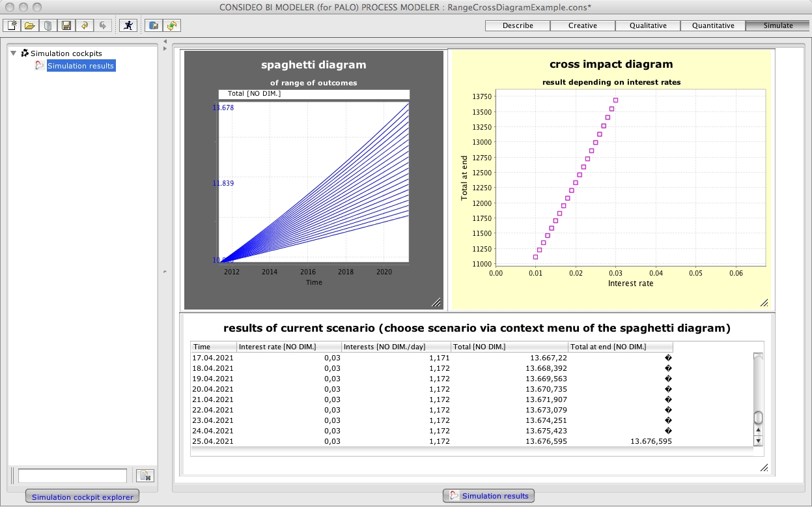This screenshot has height=507, width=812.
Task: Switch to the Describe tab
Action: pyautogui.click(x=518, y=25)
